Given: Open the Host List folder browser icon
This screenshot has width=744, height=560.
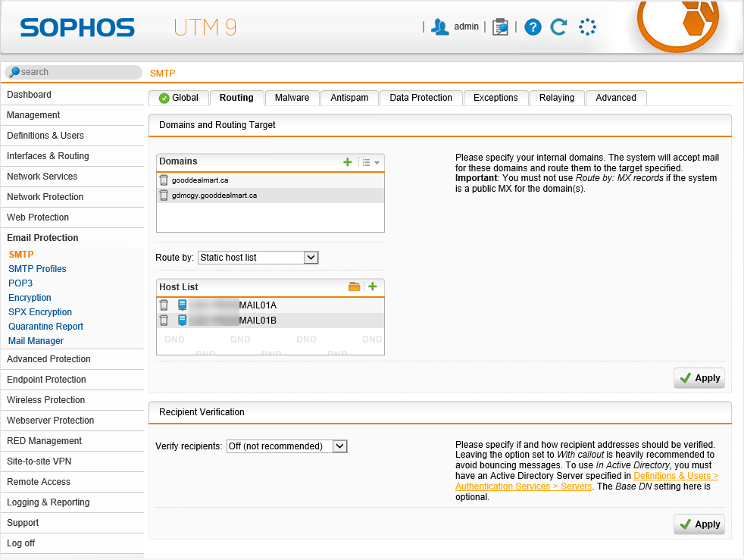Looking at the screenshot, I should [354, 286].
